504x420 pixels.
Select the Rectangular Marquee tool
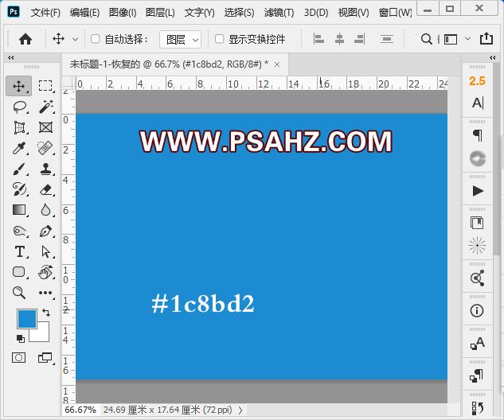(45, 86)
